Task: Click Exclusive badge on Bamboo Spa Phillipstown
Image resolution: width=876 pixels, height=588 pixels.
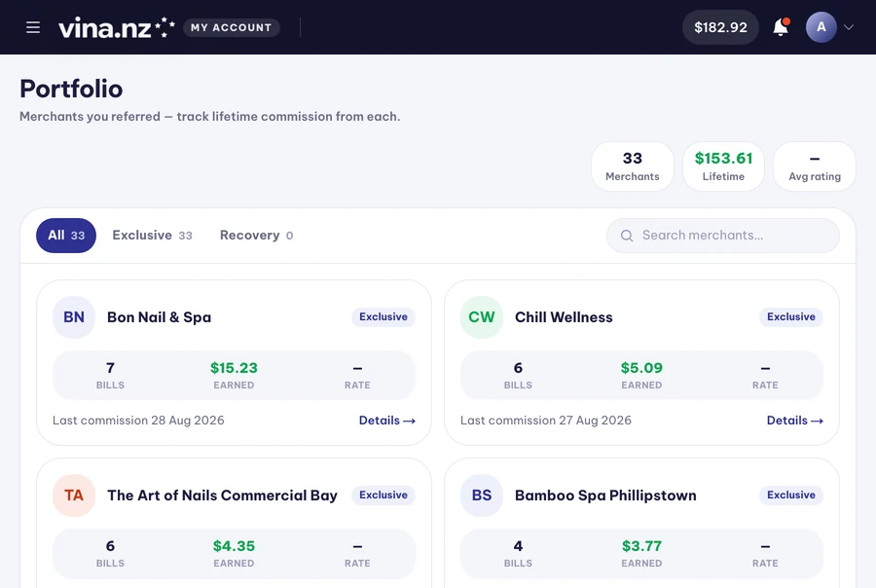Action: (791, 496)
